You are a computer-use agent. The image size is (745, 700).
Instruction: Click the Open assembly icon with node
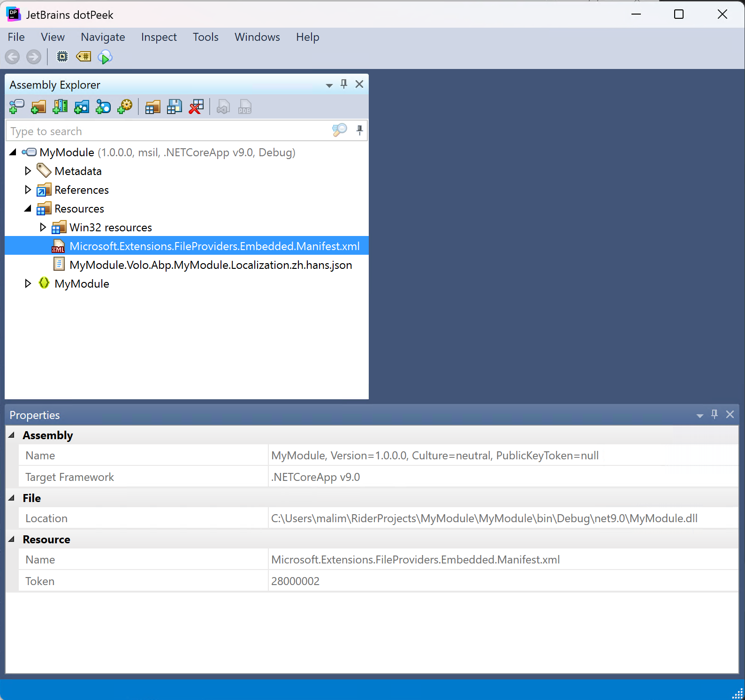[16, 107]
